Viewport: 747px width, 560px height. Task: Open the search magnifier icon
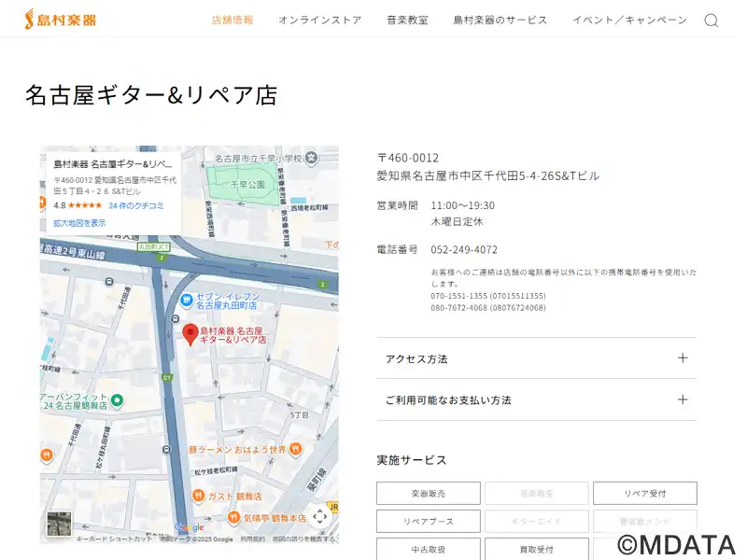pyautogui.click(x=711, y=21)
